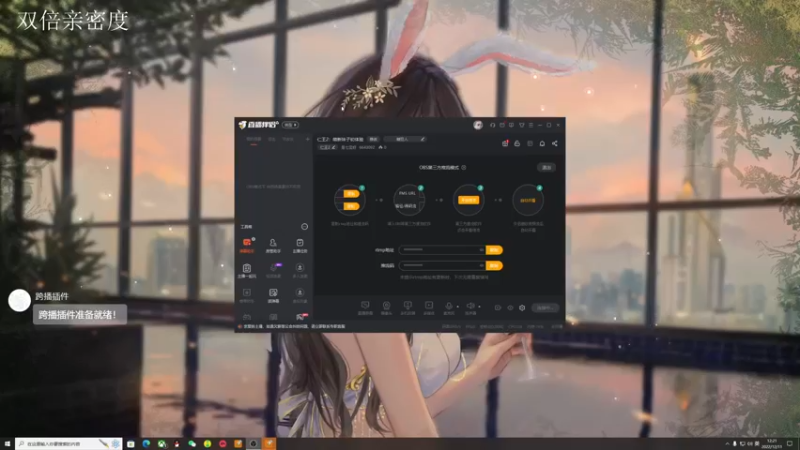This screenshot has width=800, height=450.
Task: Expand the speaker device dropdown arrow
Action: tap(479, 307)
